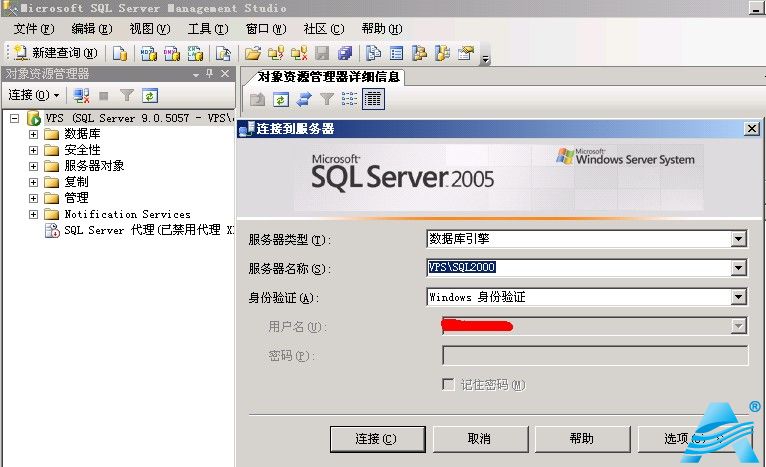Close the 连接到服务器 dialog
Screen dimensions: 766x467
pos(751,129)
